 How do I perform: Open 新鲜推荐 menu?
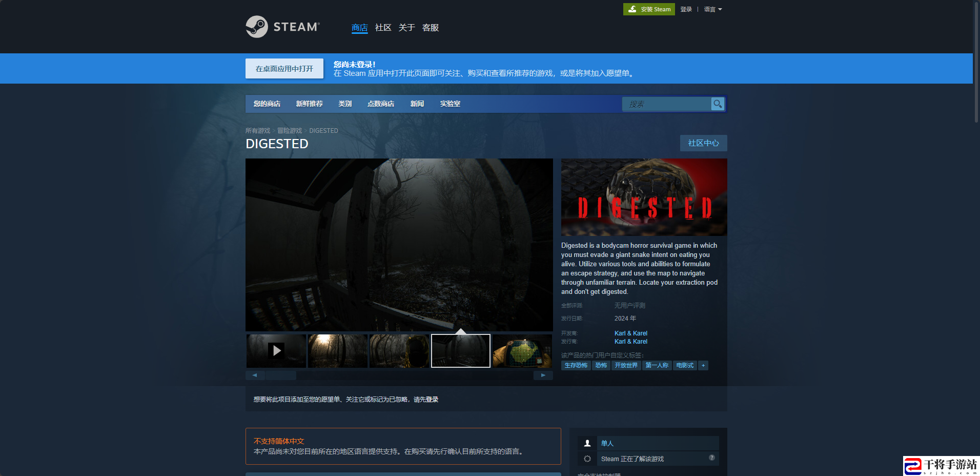(310, 104)
